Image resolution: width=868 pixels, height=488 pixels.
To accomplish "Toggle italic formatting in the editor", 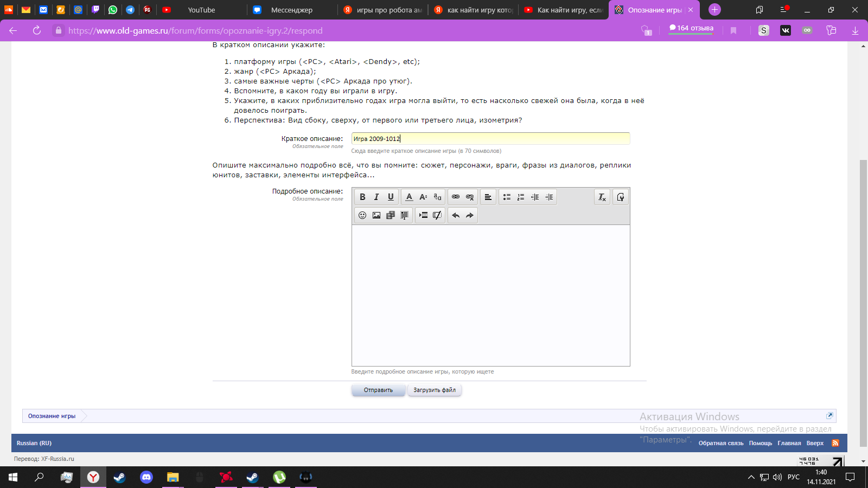I will coord(376,197).
